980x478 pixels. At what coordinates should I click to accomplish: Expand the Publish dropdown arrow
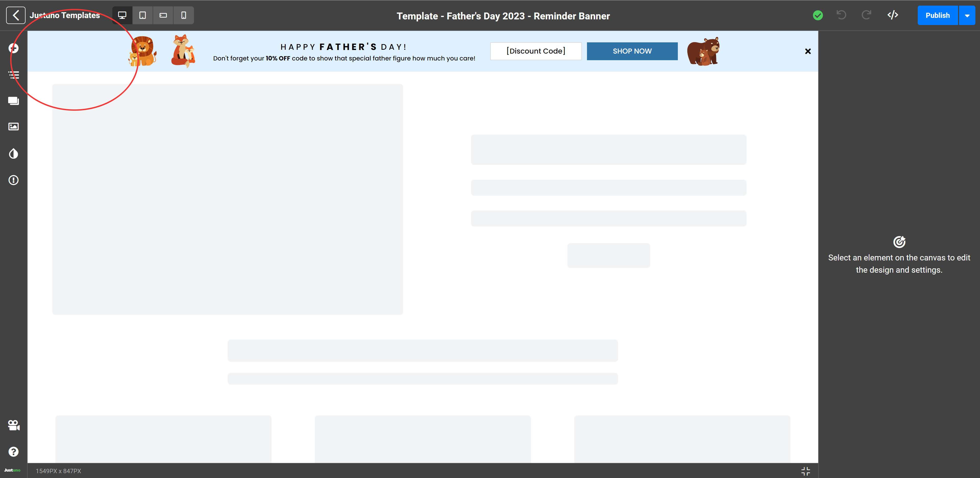(967, 16)
